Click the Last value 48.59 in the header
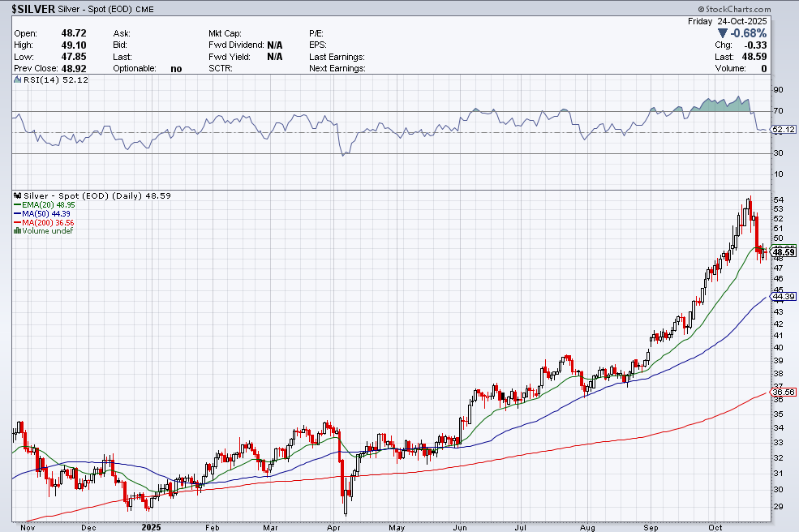 (754, 57)
